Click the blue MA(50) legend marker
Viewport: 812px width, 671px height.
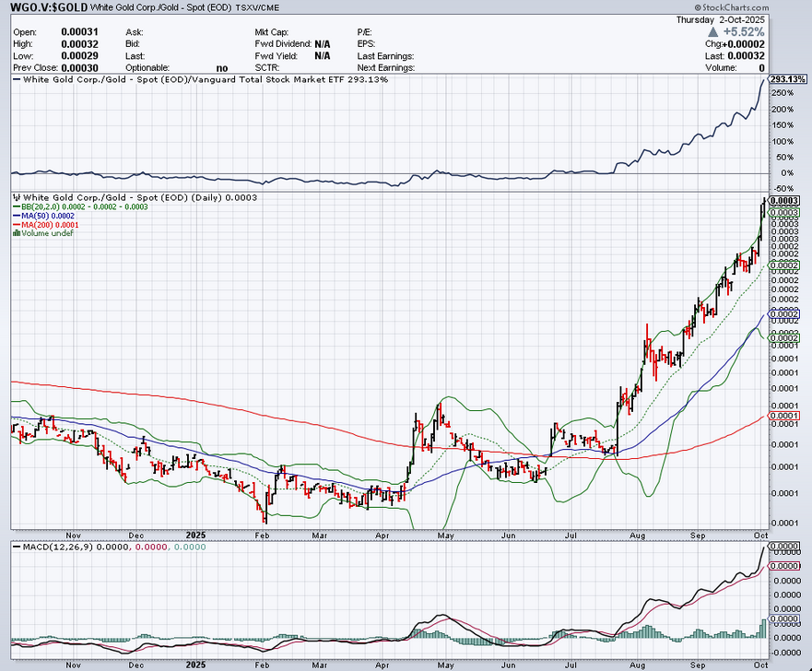click(14, 216)
